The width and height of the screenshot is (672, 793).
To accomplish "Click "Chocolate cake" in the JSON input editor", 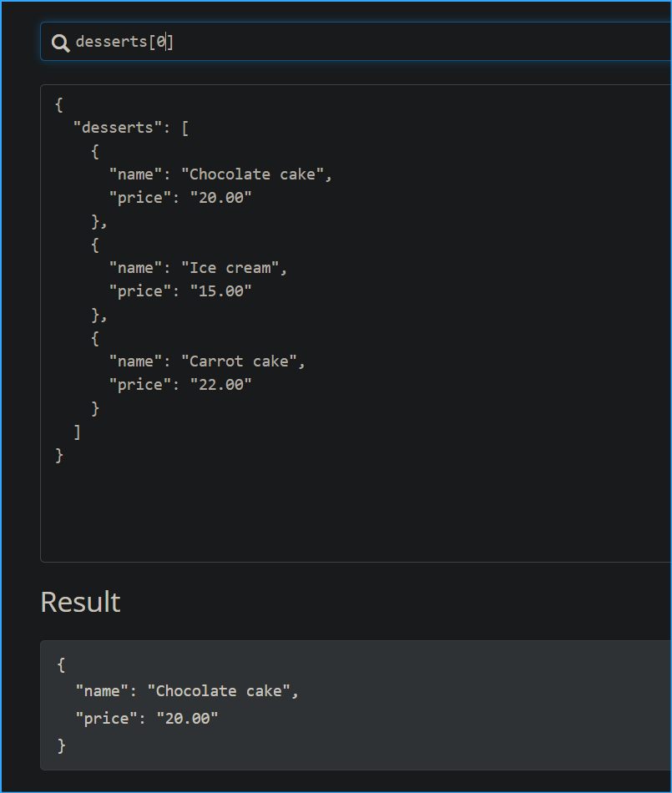I will (253, 174).
